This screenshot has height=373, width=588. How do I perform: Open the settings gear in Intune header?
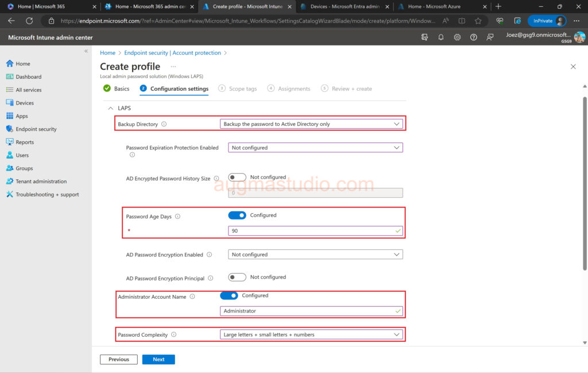pyautogui.click(x=457, y=37)
